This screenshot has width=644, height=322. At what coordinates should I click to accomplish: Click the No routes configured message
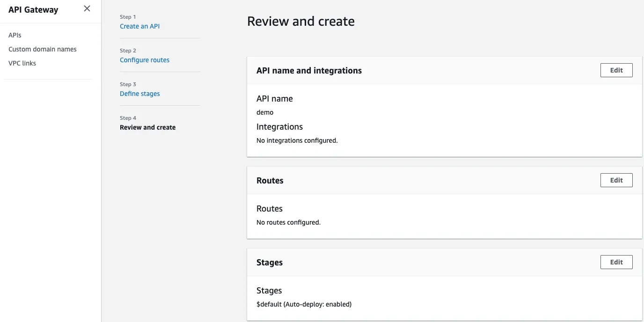pos(288,222)
